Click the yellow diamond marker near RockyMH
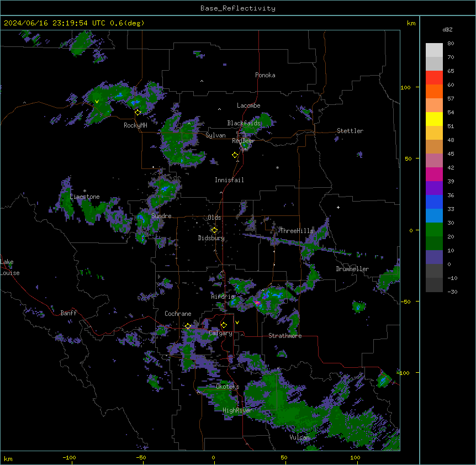The image size is (476, 465). 138,113
